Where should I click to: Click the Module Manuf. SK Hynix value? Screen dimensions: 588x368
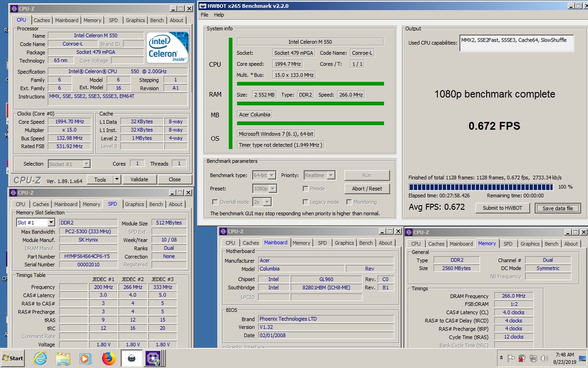pos(88,240)
